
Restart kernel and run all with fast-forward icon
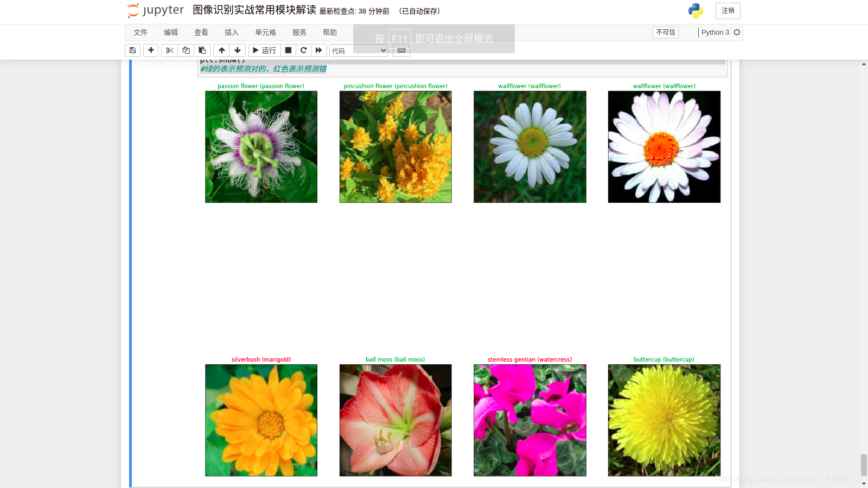[x=319, y=50]
